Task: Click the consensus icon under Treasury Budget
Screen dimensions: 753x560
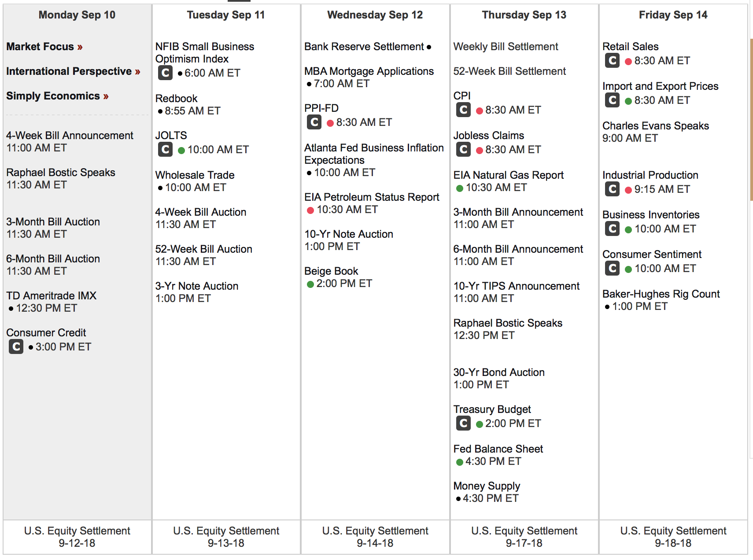Action: 463,424
